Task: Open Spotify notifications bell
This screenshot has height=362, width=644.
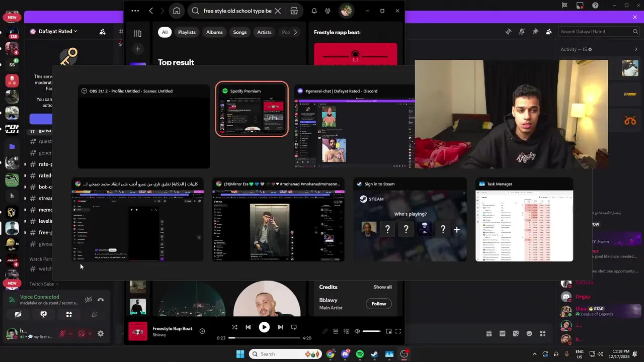Action: tap(314, 11)
